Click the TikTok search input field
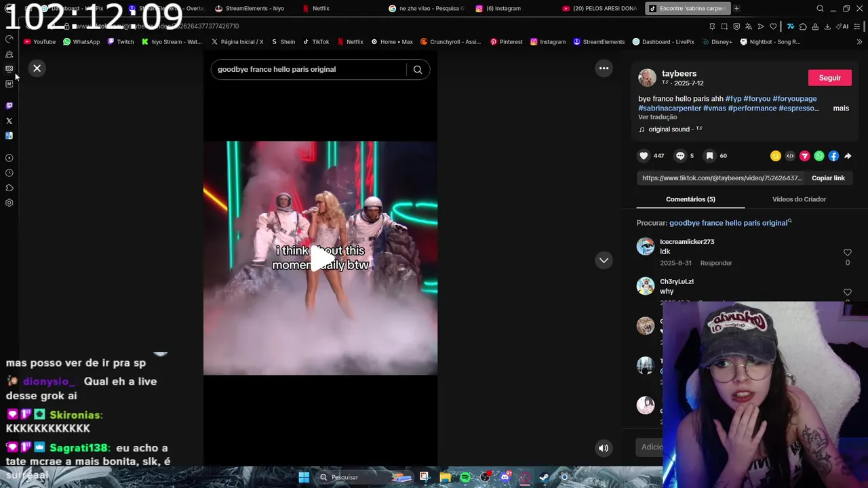Viewport: 868px width, 488px height. click(309, 69)
